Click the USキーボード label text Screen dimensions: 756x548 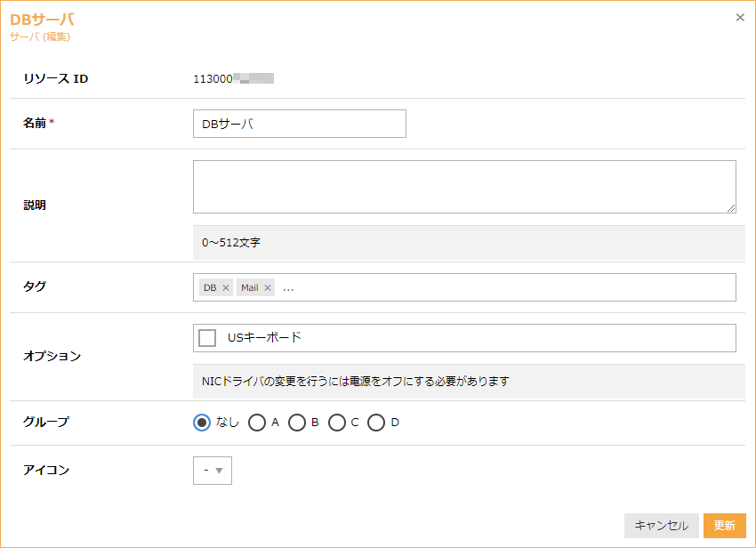click(x=264, y=338)
